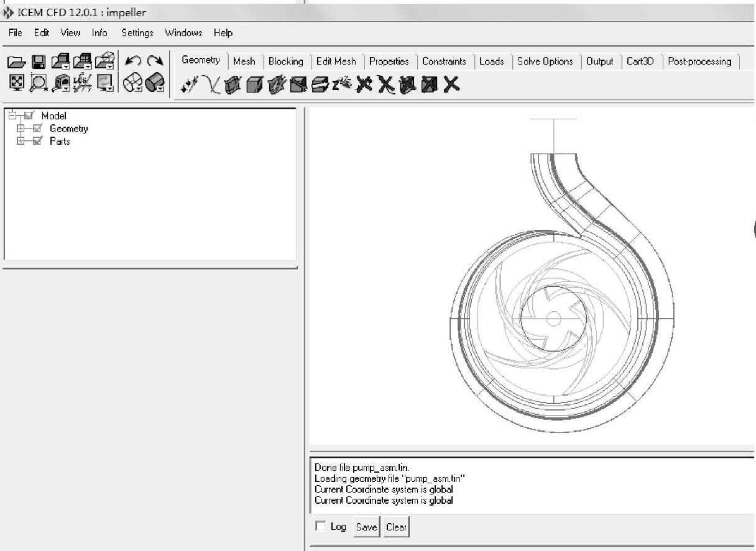Select the Create Point geometry tool

[188, 84]
